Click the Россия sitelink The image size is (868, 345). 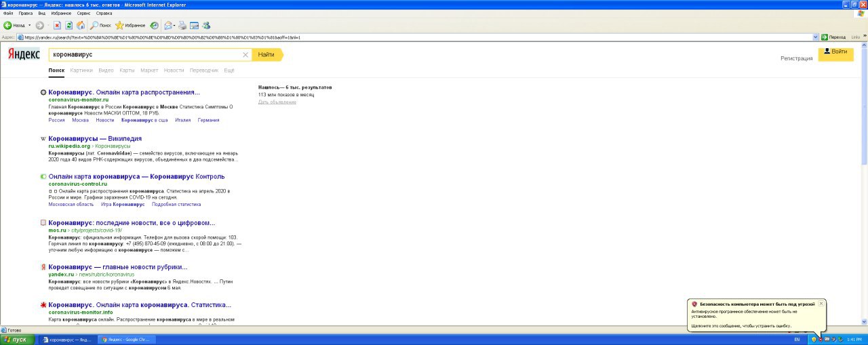tap(57, 120)
